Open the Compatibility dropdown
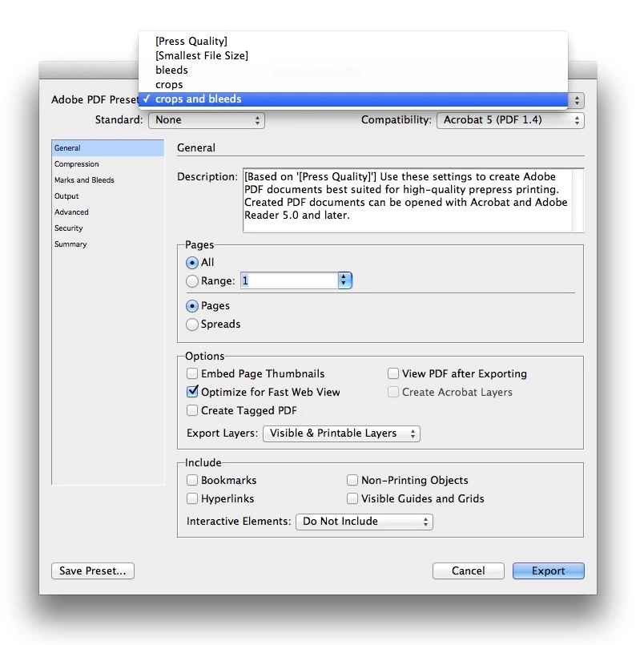 [510, 120]
